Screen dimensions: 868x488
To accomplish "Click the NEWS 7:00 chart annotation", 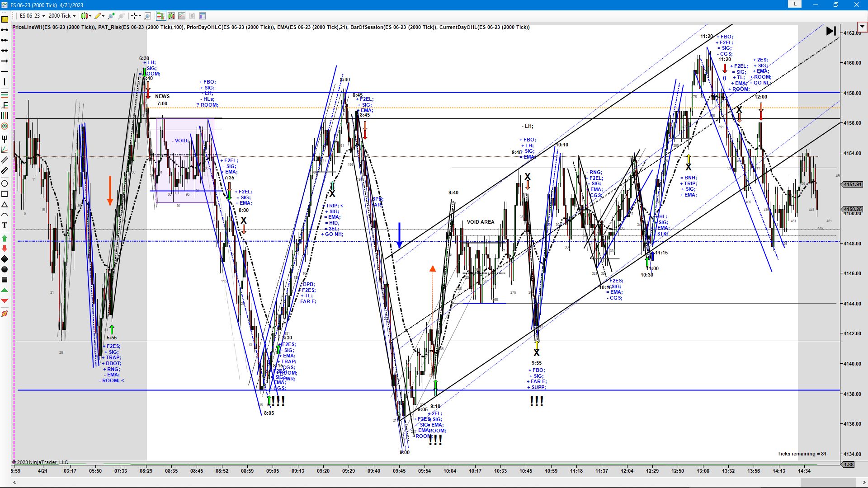I will 162,100.
